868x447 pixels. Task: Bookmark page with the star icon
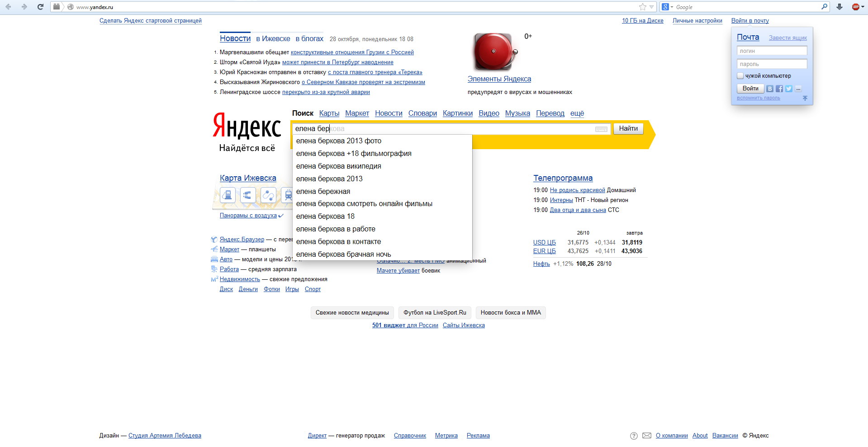tap(643, 7)
